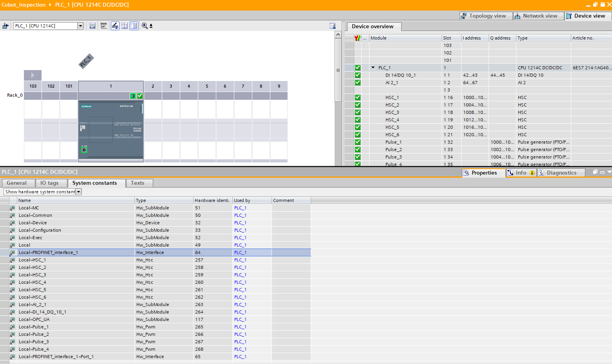Click the zoom magnifier icon in toolbar
The image size is (612, 364).
point(145,26)
